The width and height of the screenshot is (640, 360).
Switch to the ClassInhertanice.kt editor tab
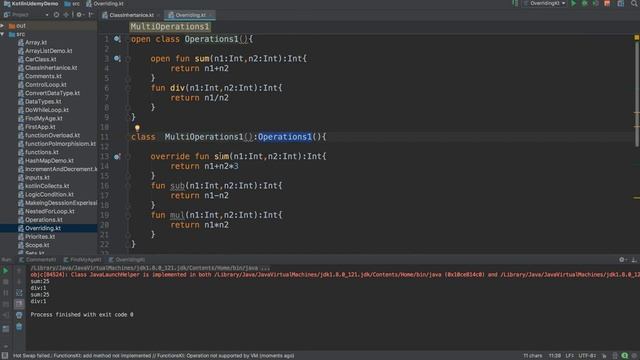click(x=131, y=15)
